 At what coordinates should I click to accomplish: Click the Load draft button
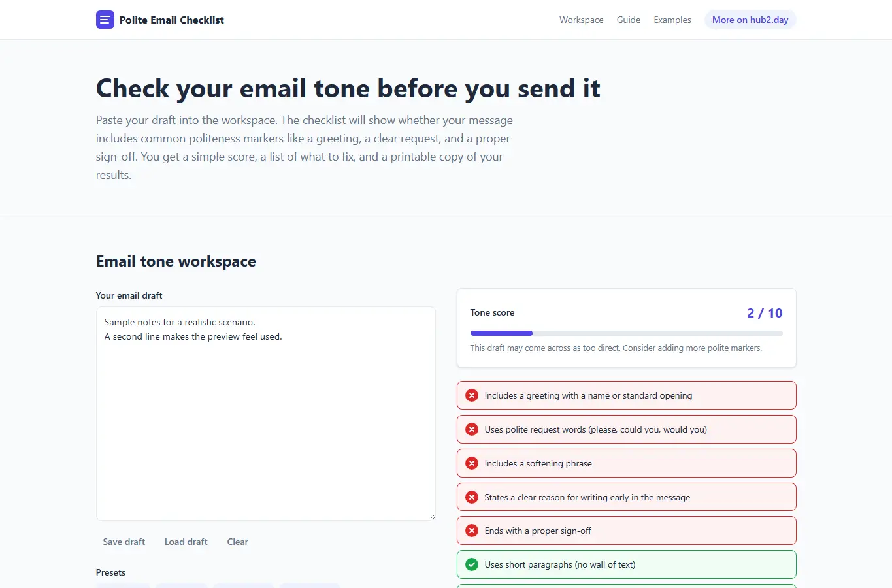186,542
